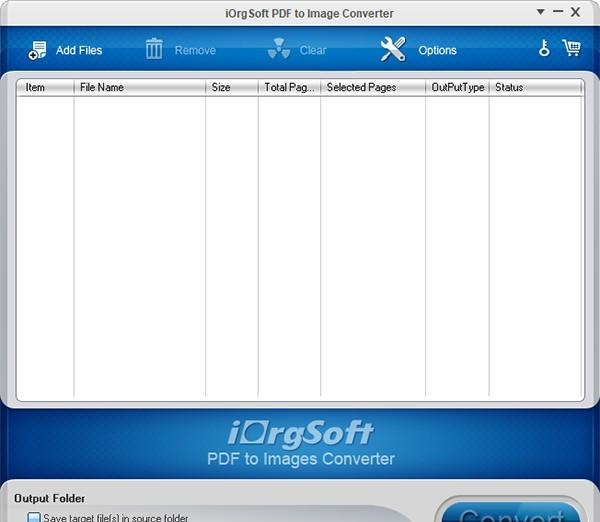
Task: Sort by File Name column header
Action: (x=140, y=87)
